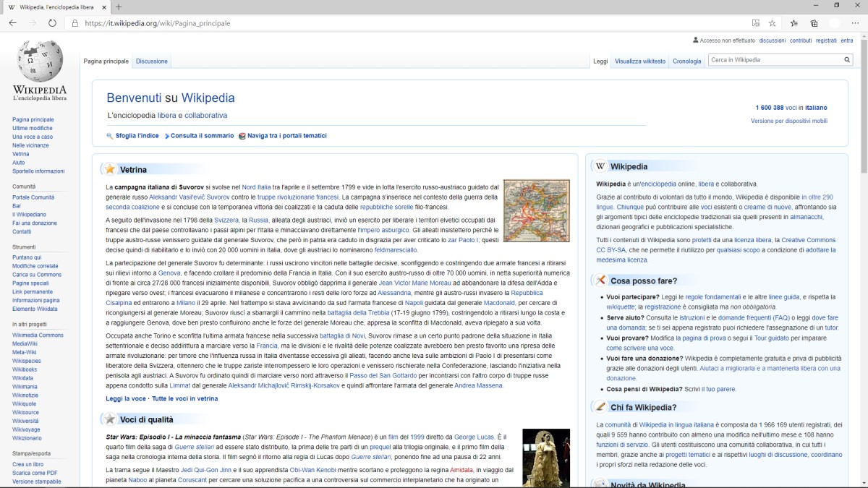Image resolution: width=868 pixels, height=488 pixels.
Task: Open the discussioni link at the top
Action: (773, 40)
